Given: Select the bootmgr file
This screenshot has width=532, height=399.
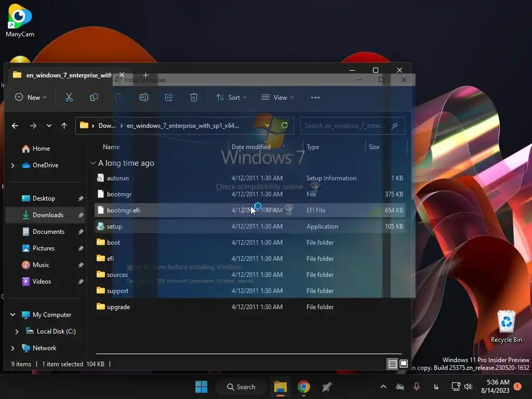Looking at the screenshot, I should (250, 194).
